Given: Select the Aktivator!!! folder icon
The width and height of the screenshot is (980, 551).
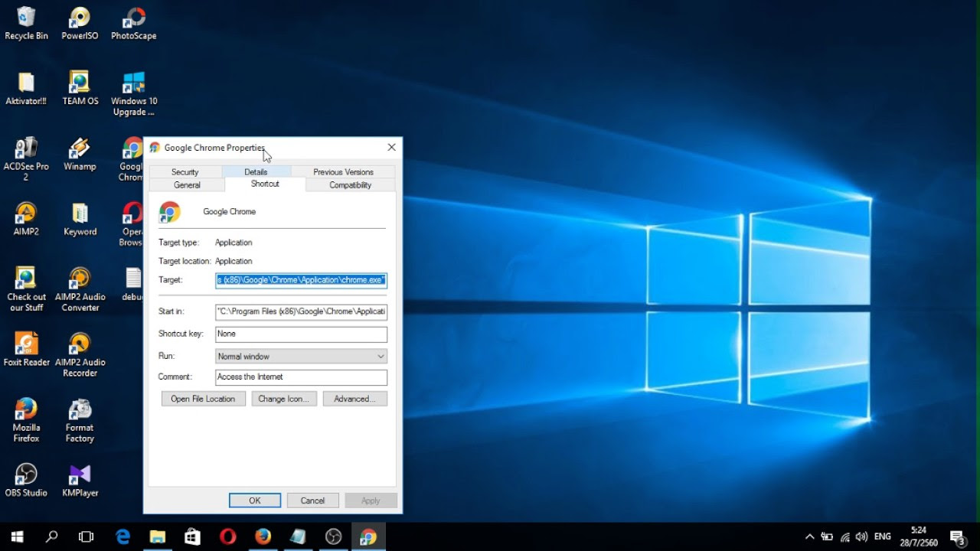Looking at the screenshot, I should pyautogui.click(x=26, y=89).
